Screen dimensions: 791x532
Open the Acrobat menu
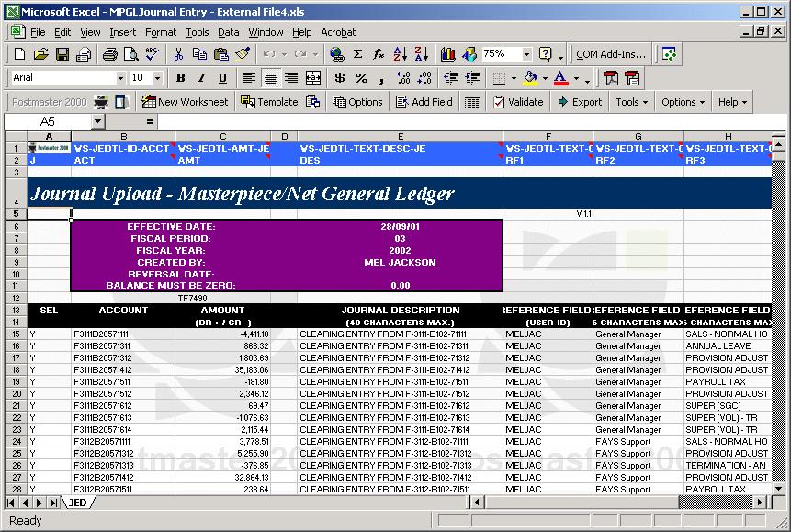click(x=338, y=32)
